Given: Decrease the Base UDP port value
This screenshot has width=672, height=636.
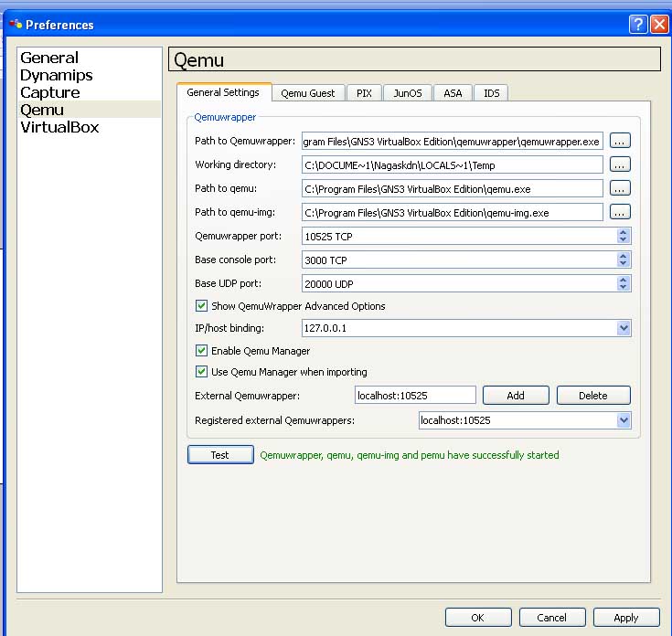Looking at the screenshot, I should [x=624, y=287].
